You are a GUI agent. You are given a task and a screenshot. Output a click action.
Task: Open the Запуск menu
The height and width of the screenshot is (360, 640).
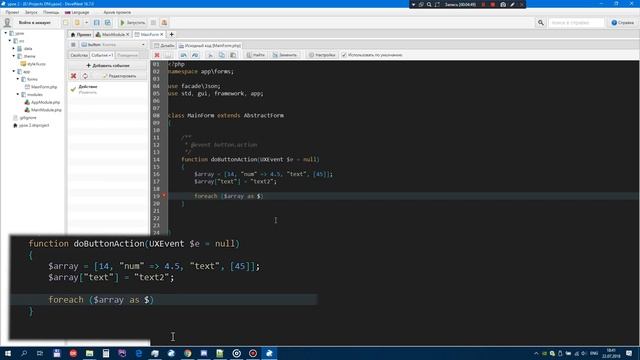tap(31, 12)
